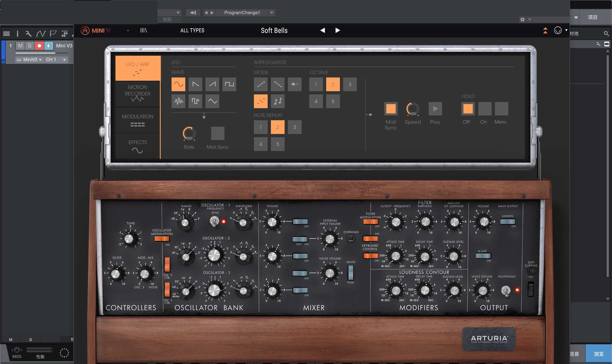Choose arpeggiator up-down mode
612x364 pixels.
pos(261,101)
